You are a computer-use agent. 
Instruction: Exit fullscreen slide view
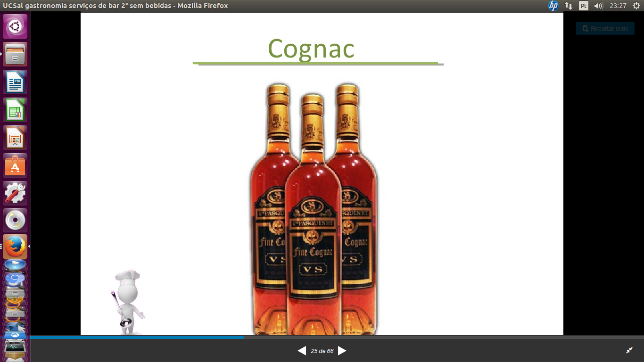pos(629,350)
